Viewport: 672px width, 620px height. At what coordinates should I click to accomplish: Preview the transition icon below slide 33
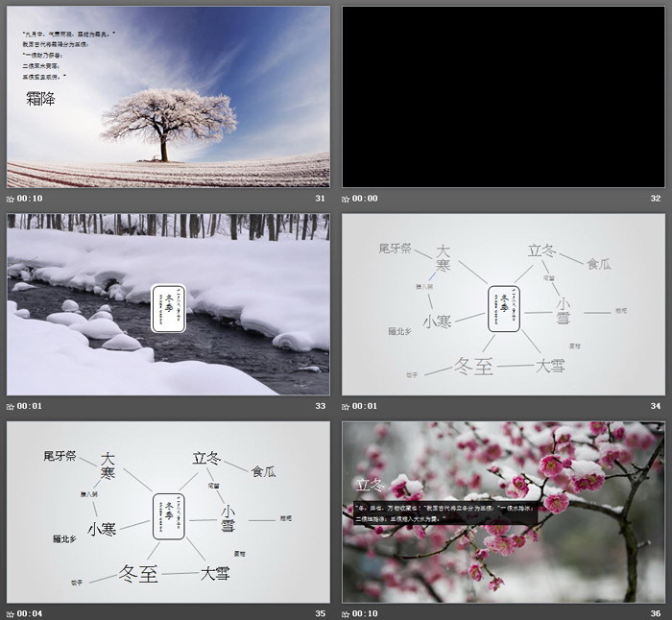click(x=11, y=406)
